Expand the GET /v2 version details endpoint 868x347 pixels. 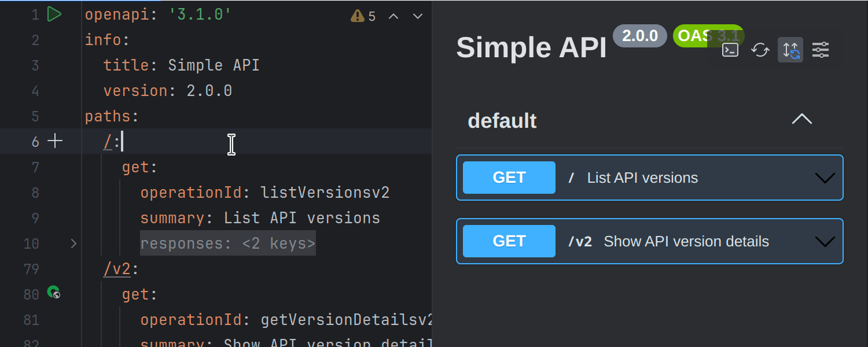(824, 241)
